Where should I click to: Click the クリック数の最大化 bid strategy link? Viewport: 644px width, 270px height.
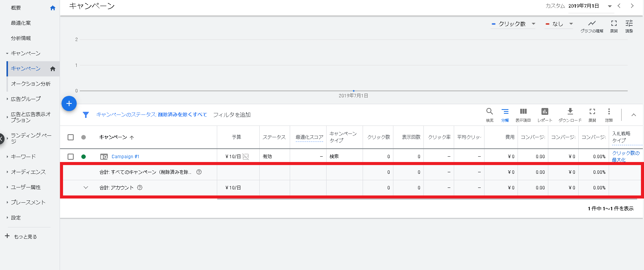point(626,156)
